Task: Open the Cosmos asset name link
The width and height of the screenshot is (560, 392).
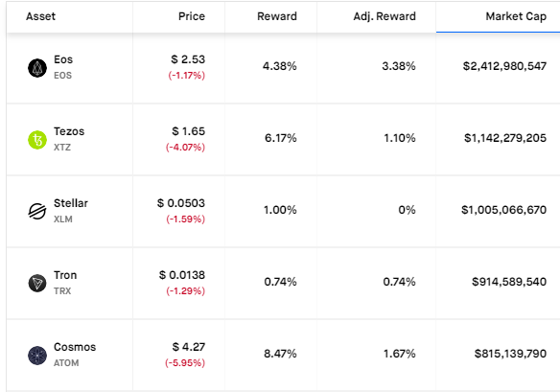Action: tap(75, 347)
